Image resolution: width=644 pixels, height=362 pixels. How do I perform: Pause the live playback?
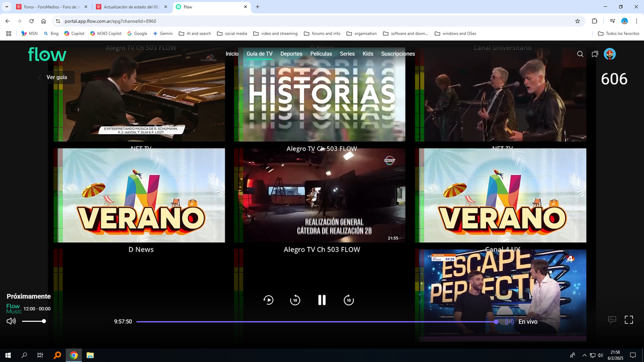click(x=322, y=300)
